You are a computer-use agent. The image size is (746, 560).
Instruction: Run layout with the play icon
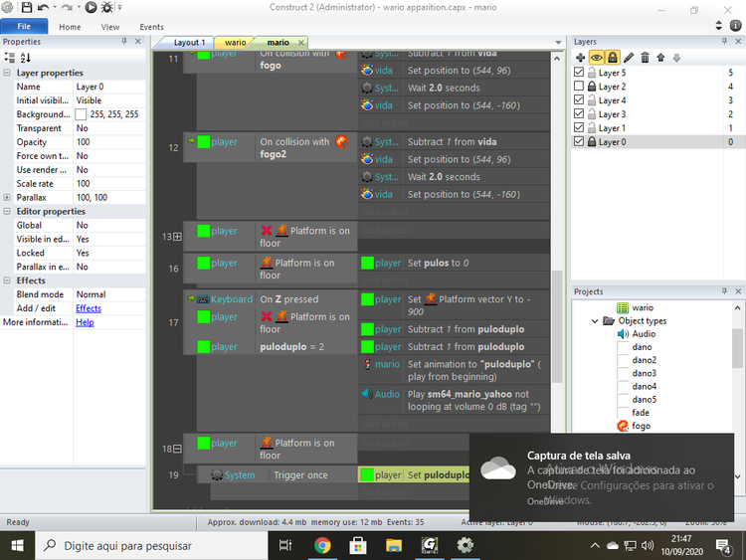coord(91,8)
